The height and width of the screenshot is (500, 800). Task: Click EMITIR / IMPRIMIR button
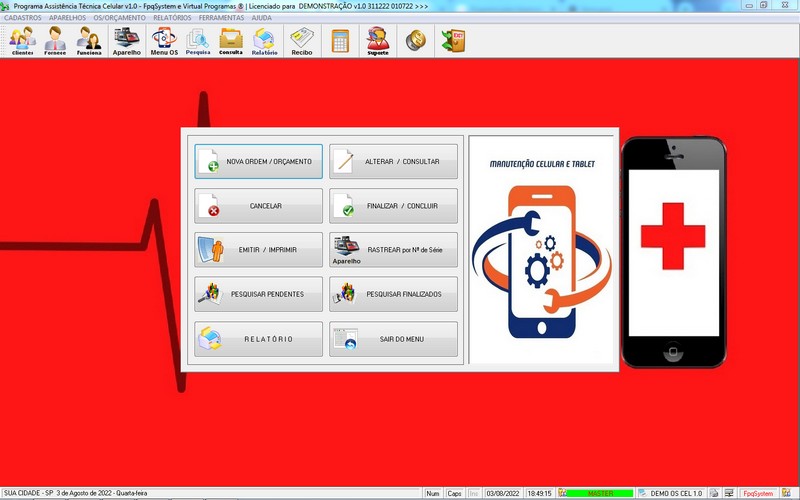tap(258, 249)
